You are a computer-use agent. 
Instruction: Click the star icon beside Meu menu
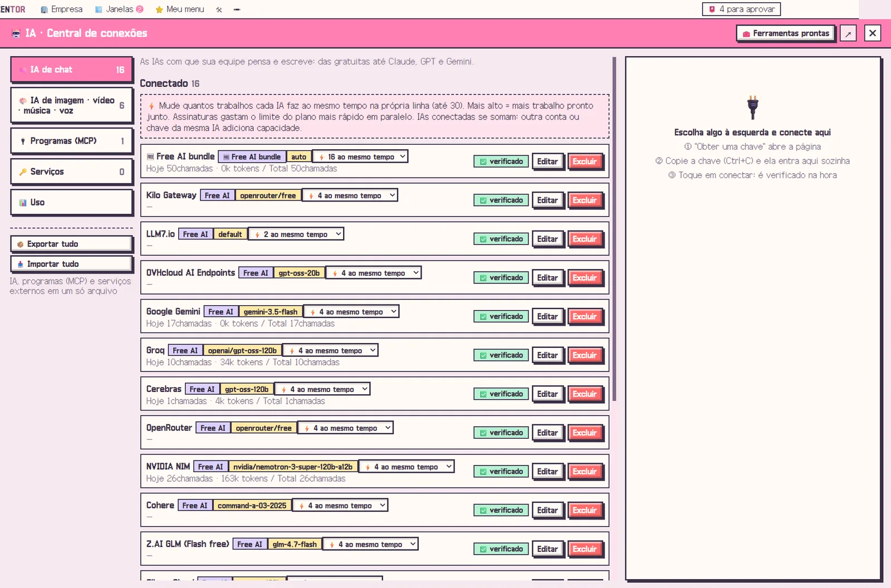point(159,9)
